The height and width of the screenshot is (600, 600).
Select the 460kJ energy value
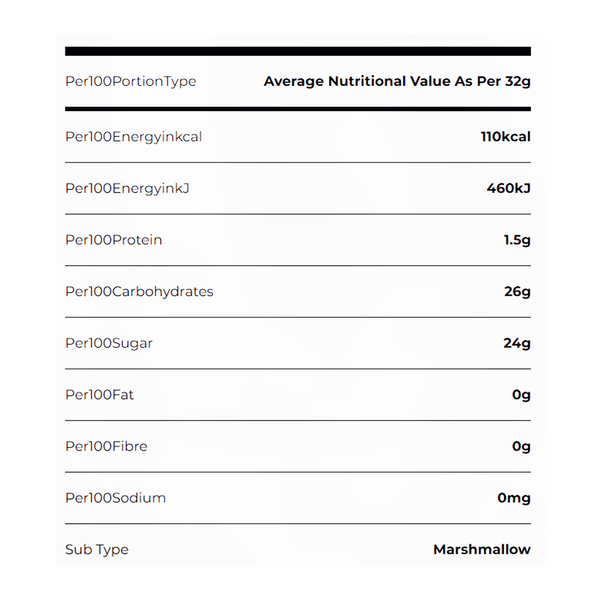(507, 188)
